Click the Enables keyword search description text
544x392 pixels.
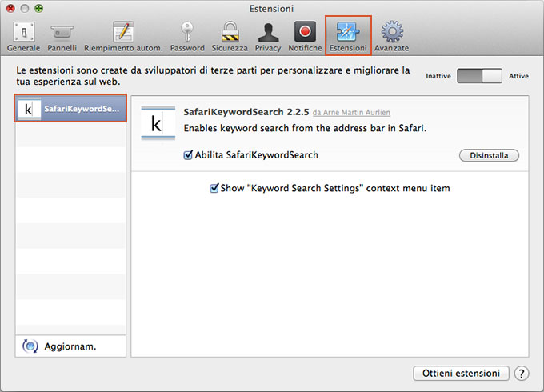pyautogui.click(x=305, y=128)
